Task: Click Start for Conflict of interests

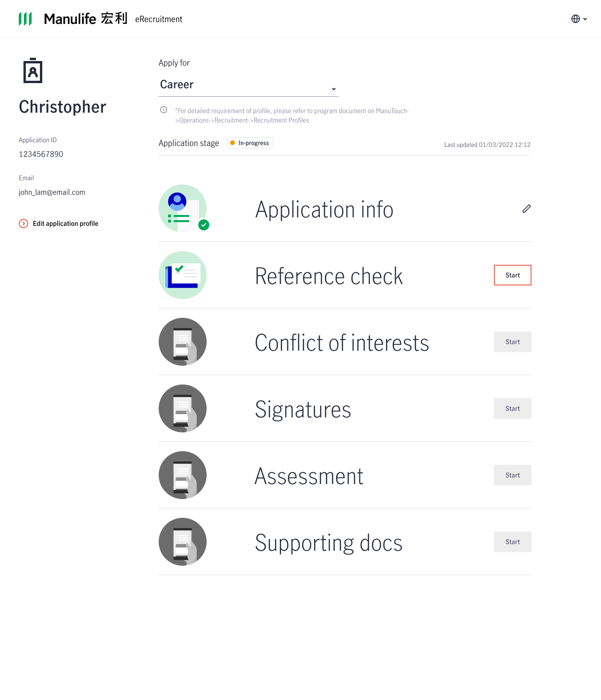Action: [x=513, y=342]
